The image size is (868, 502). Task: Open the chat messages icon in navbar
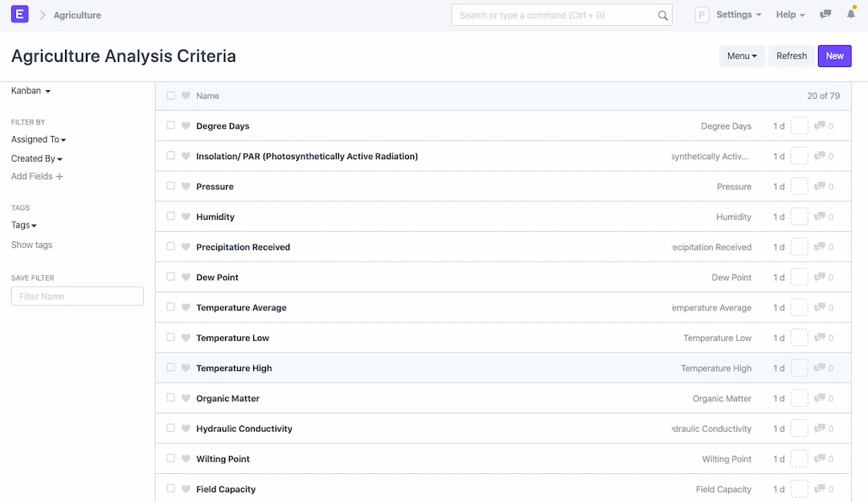tap(825, 14)
